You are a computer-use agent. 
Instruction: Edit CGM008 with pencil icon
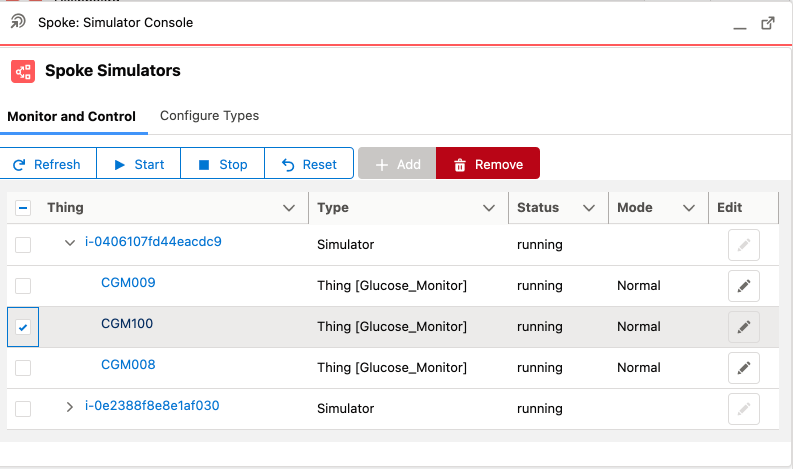click(743, 368)
